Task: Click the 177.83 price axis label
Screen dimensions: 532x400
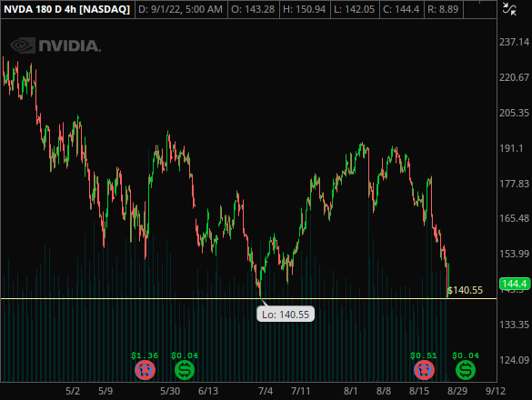Action: [x=514, y=184]
